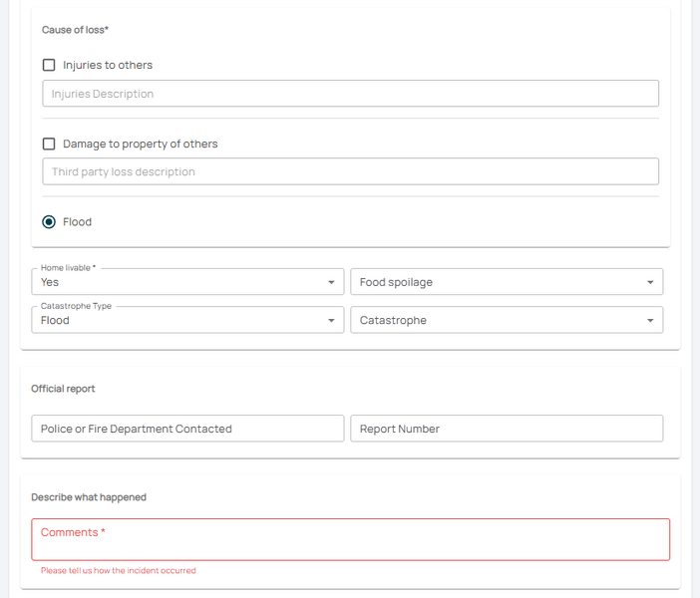The height and width of the screenshot is (598, 700).
Task: Focus the Report Number input
Action: click(x=507, y=429)
